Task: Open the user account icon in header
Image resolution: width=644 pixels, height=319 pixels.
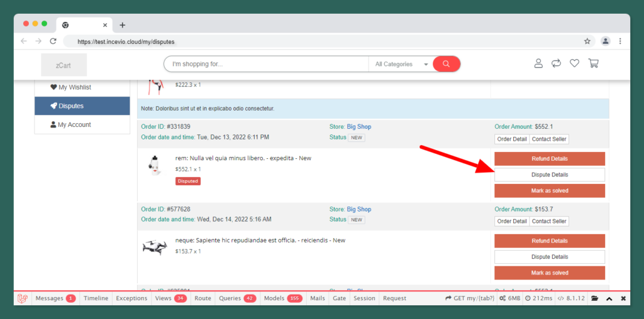Action: [538, 63]
